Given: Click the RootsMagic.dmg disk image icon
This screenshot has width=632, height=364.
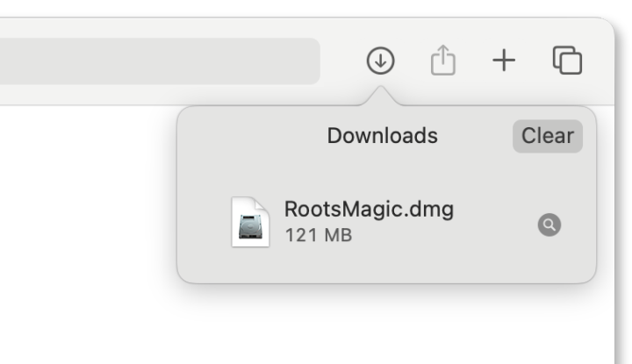Looking at the screenshot, I should [250, 222].
